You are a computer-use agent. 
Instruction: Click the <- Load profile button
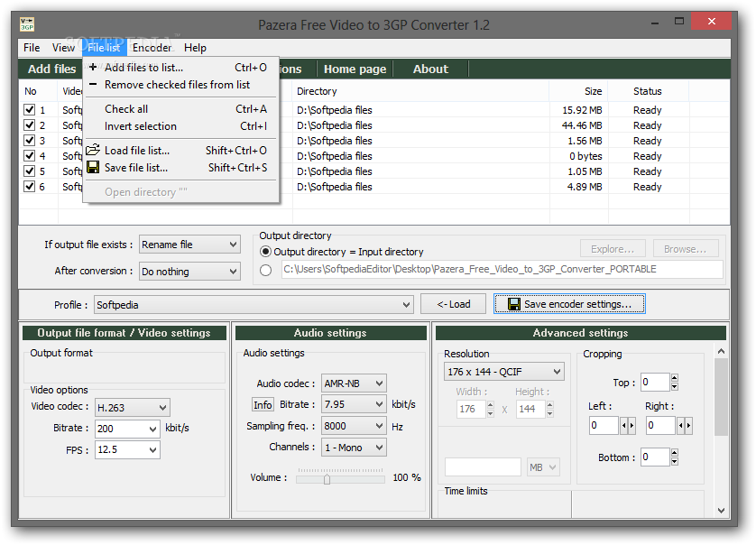coord(453,304)
